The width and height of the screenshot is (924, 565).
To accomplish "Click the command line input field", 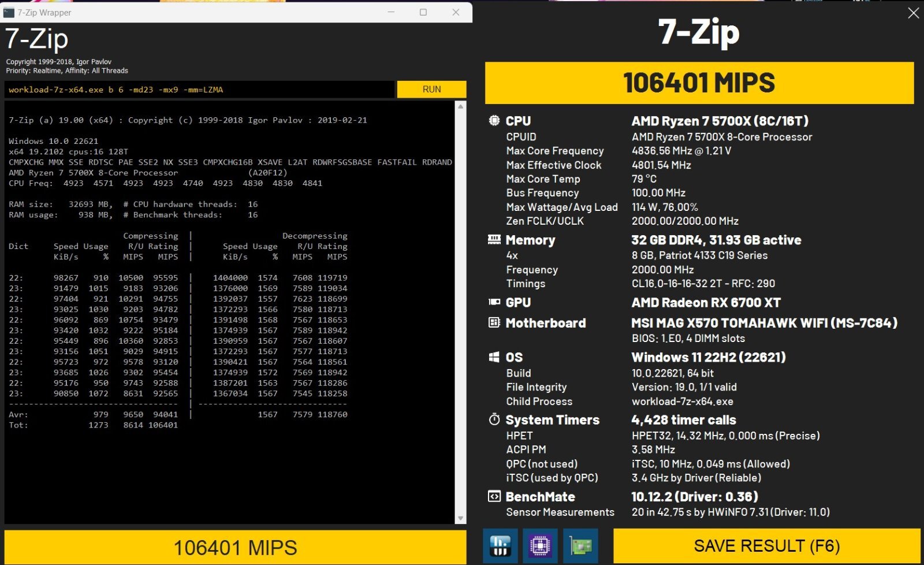I will coord(200,90).
